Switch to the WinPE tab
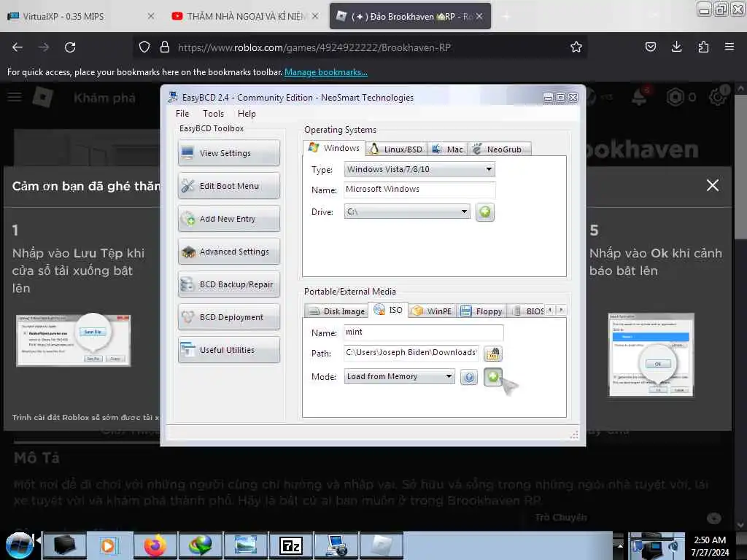747x560 pixels. 432,311
